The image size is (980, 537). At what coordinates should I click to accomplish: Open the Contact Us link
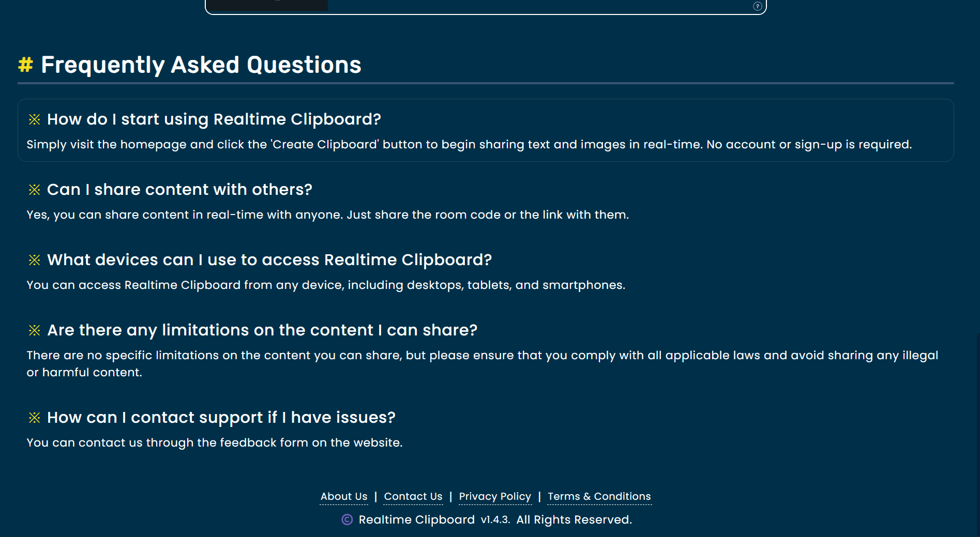pos(413,496)
